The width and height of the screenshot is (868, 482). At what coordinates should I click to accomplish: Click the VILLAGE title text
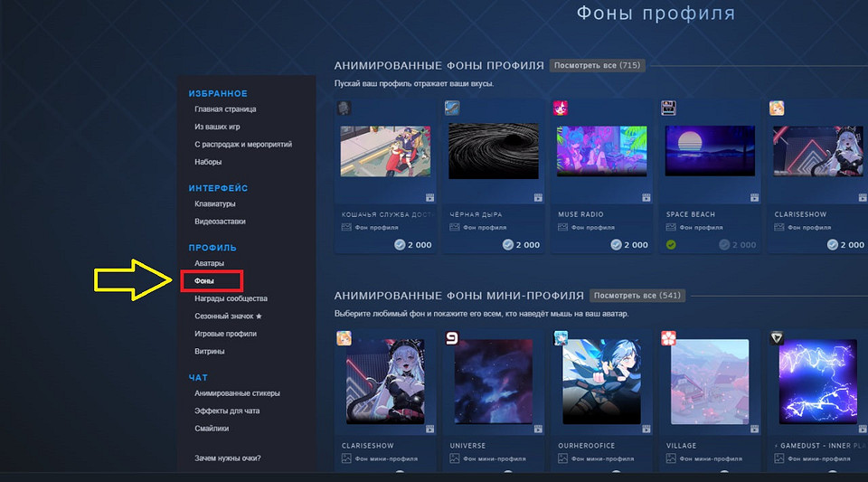[x=682, y=446]
